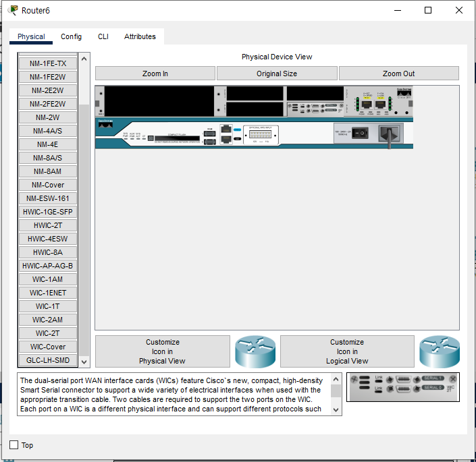Click the Zoom Out button

pyautogui.click(x=398, y=74)
